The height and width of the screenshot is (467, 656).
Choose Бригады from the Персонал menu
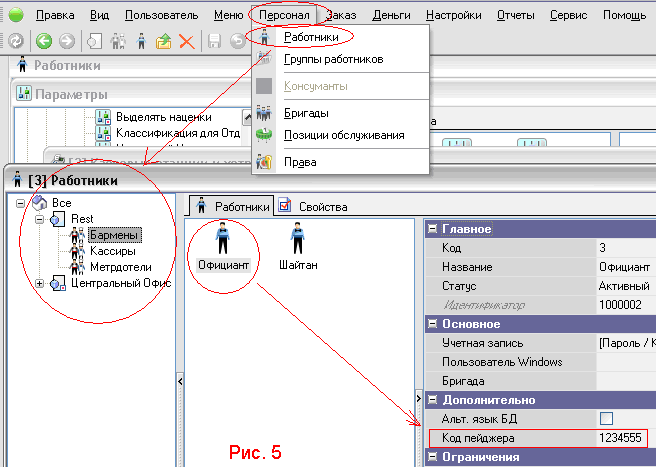tap(306, 113)
